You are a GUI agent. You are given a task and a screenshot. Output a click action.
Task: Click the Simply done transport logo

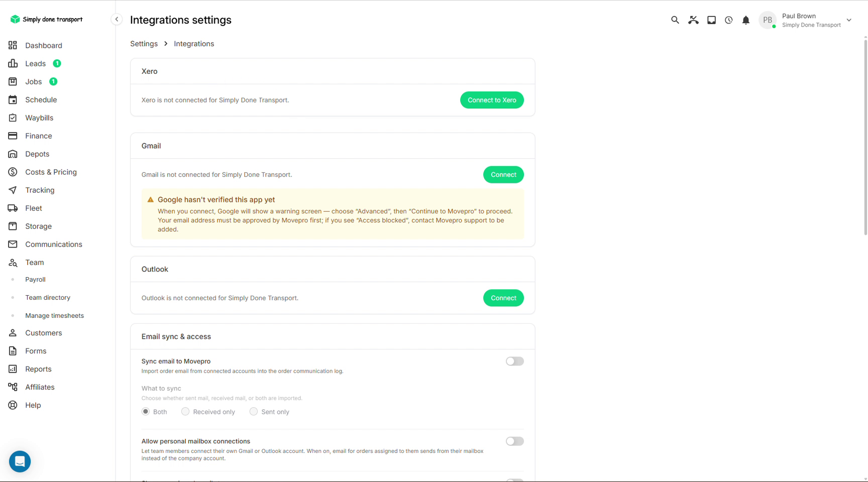46,19
